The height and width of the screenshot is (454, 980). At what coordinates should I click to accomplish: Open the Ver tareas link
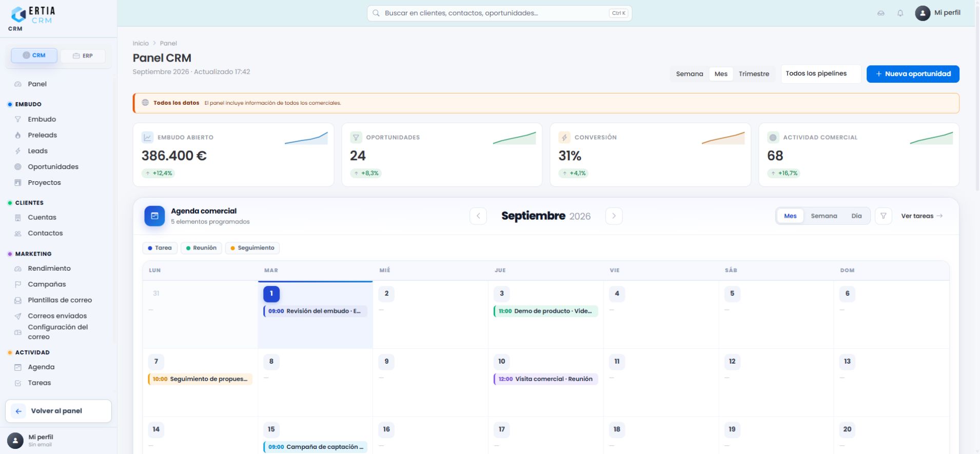(922, 216)
